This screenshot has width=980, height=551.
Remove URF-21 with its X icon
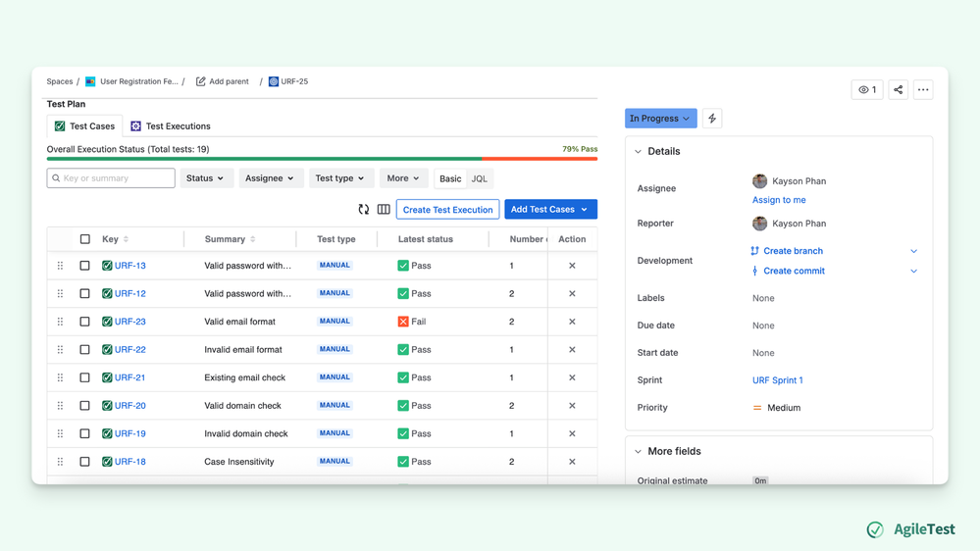click(x=572, y=377)
